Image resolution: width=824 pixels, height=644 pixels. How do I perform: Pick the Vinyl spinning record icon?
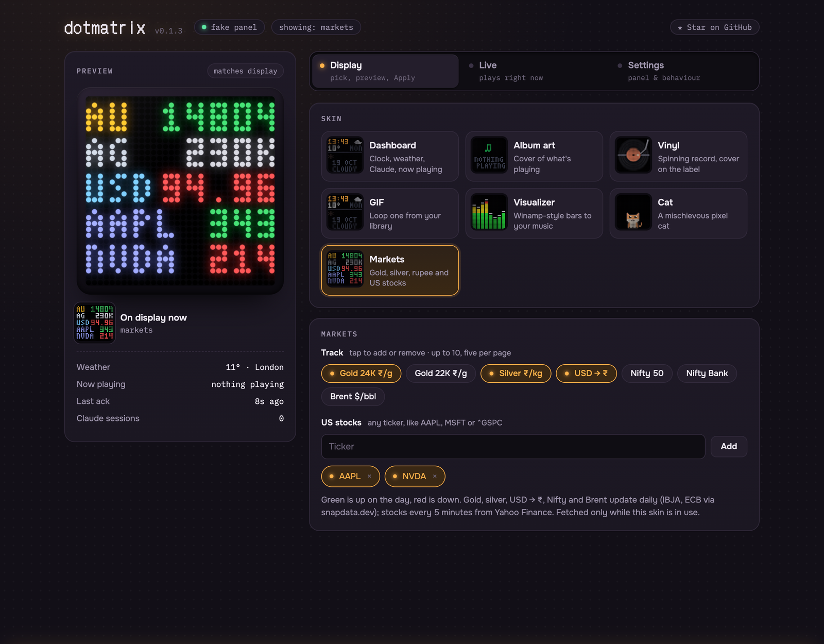[633, 155]
